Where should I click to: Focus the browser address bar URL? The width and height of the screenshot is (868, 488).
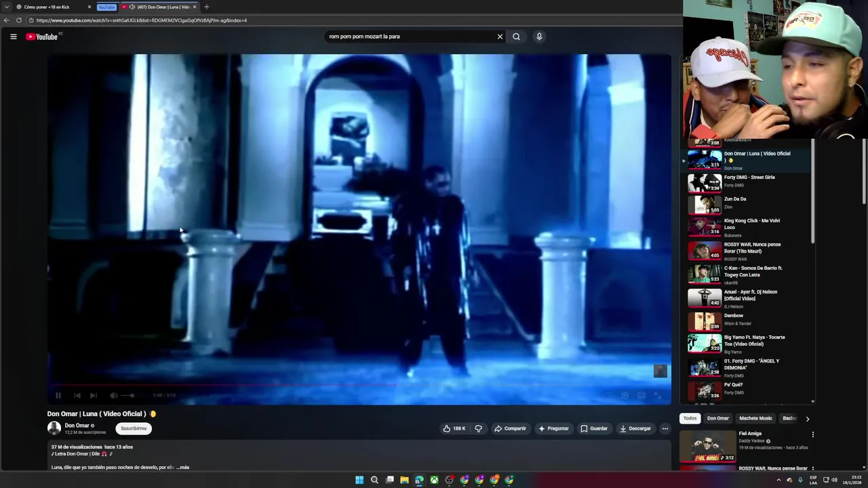click(x=142, y=20)
